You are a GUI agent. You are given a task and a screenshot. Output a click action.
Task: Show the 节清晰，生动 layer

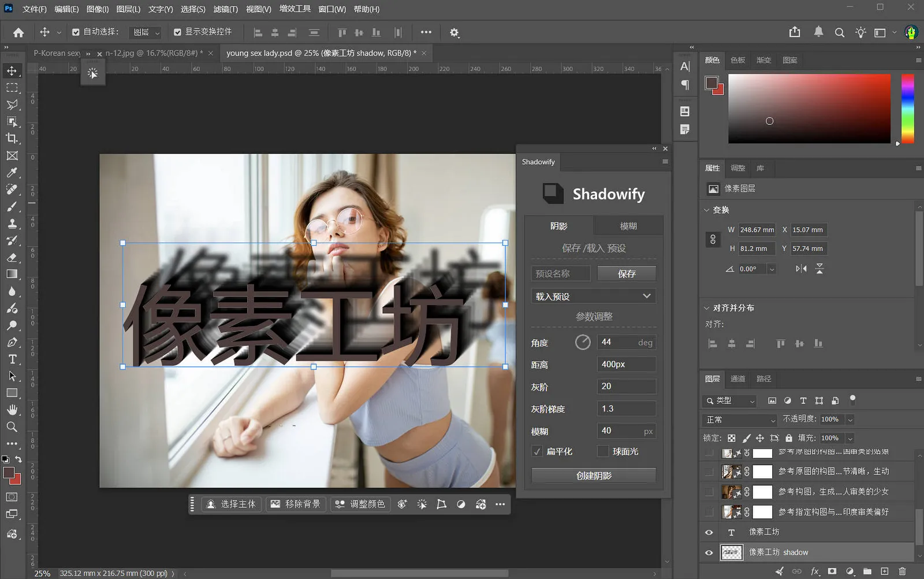[709, 472]
